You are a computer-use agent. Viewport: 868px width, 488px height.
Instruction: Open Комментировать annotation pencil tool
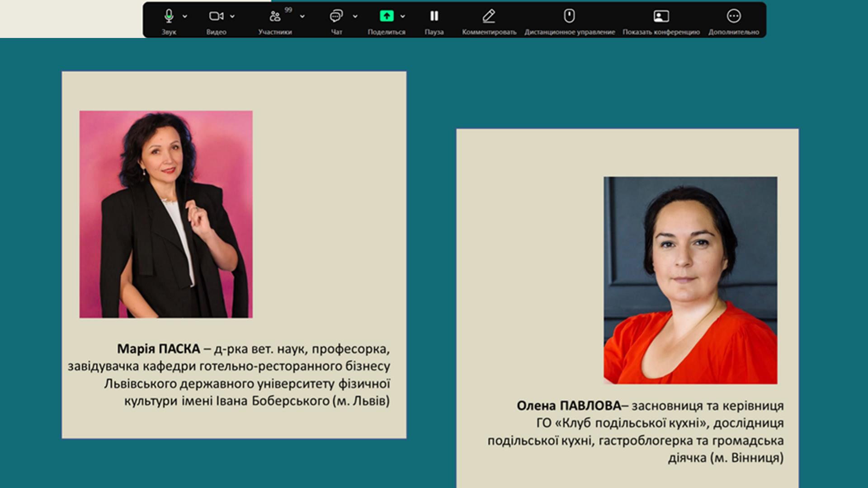[489, 16]
